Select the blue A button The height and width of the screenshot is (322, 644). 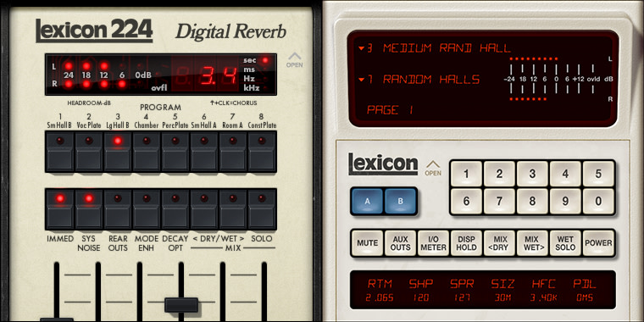click(x=367, y=202)
